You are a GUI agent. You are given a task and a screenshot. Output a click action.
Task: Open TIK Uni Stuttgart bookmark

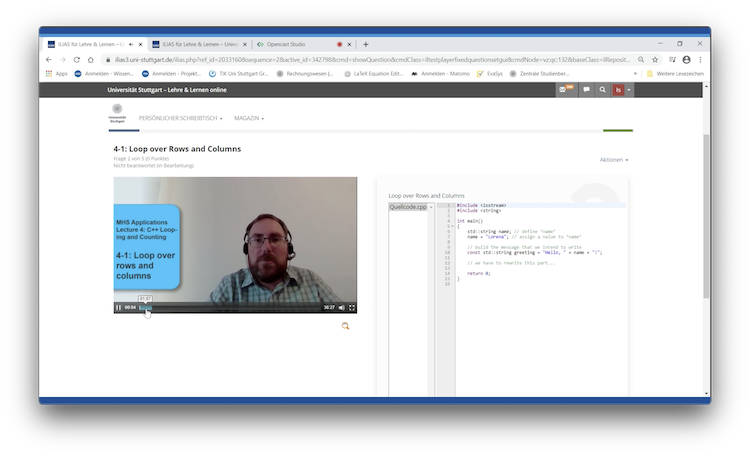coord(239,74)
